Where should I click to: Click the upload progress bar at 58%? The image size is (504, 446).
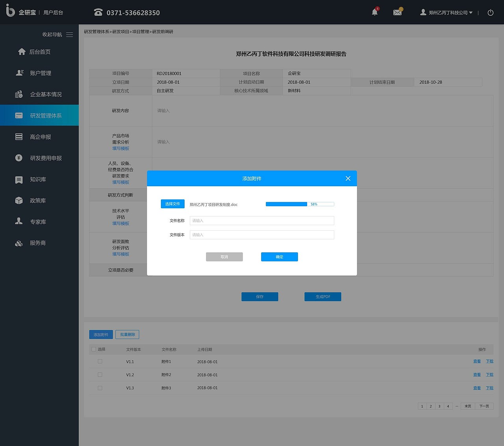300,204
